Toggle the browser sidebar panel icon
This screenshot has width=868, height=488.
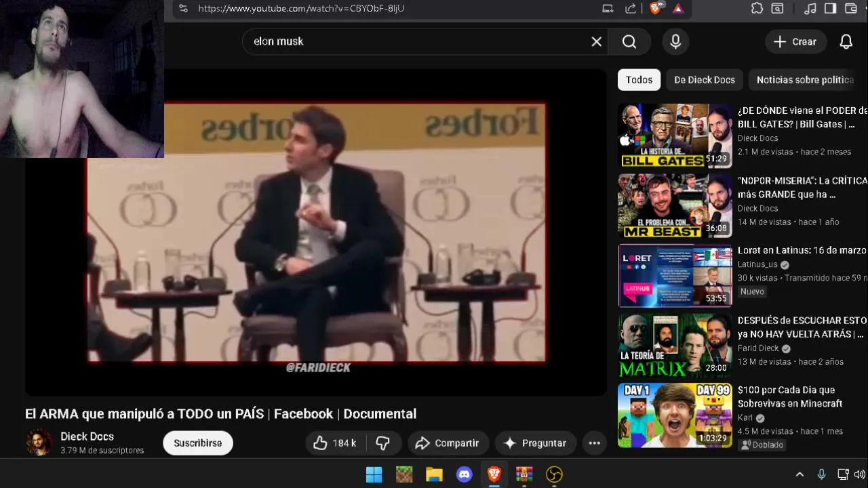(830, 9)
